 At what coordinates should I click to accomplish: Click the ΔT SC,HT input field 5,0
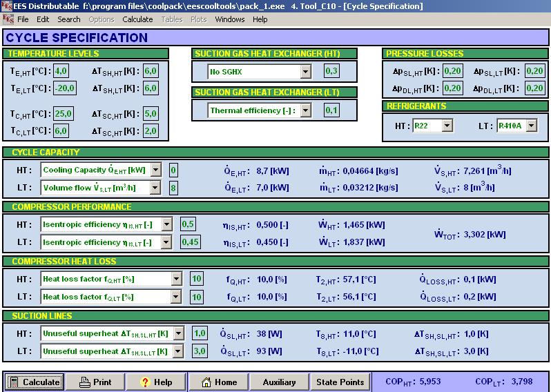pyautogui.click(x=151, y=113)
